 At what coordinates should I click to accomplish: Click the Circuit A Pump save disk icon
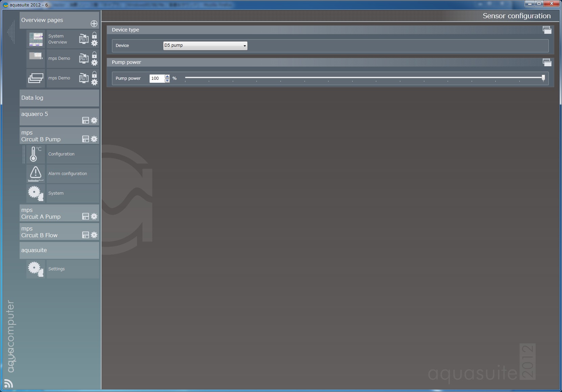(86, 216)
